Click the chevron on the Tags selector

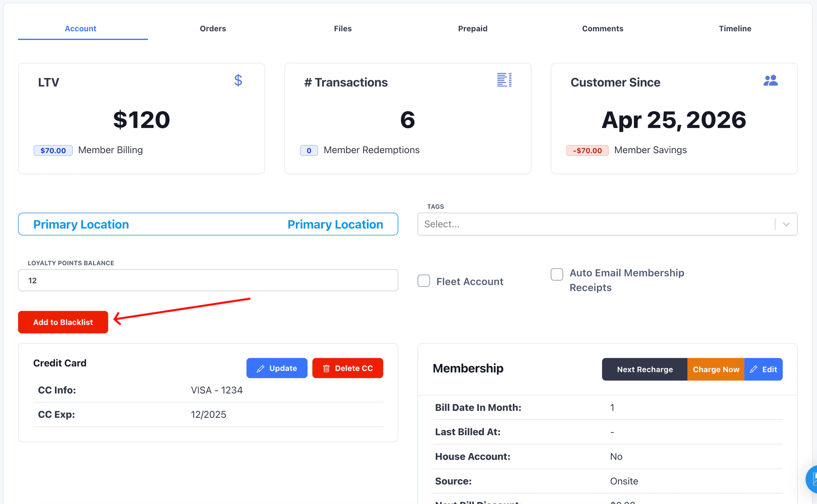click(786, 224)
